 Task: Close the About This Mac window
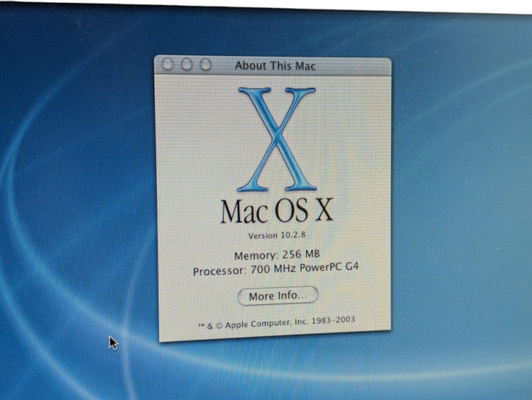pos(168,64)
